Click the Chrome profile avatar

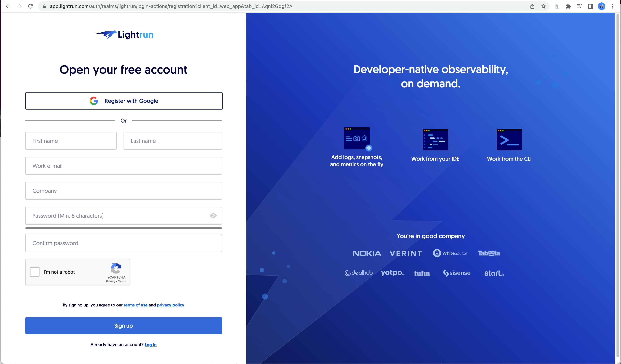coord(601,6)
